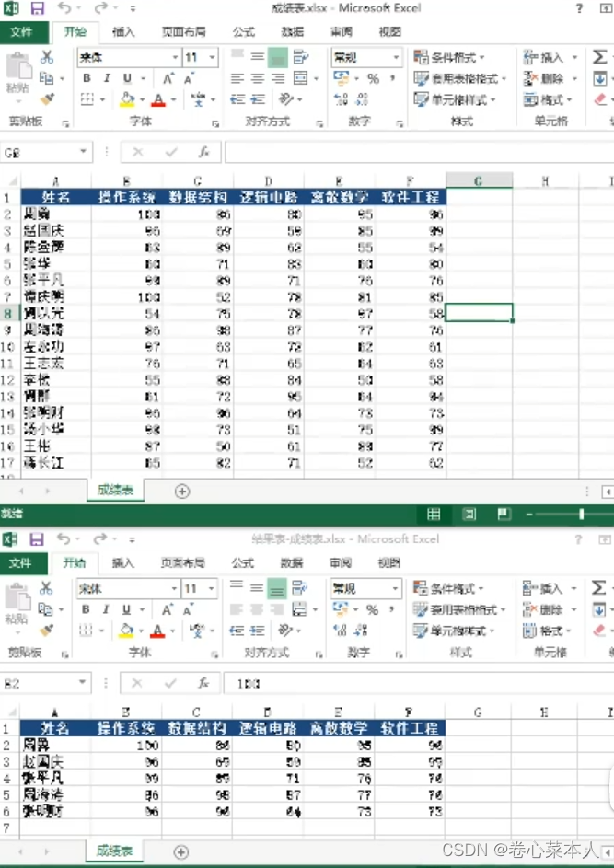Screen dimensions: 614x868
Task: Click formula bar showing 100 in bottom window
Action: 419,684
